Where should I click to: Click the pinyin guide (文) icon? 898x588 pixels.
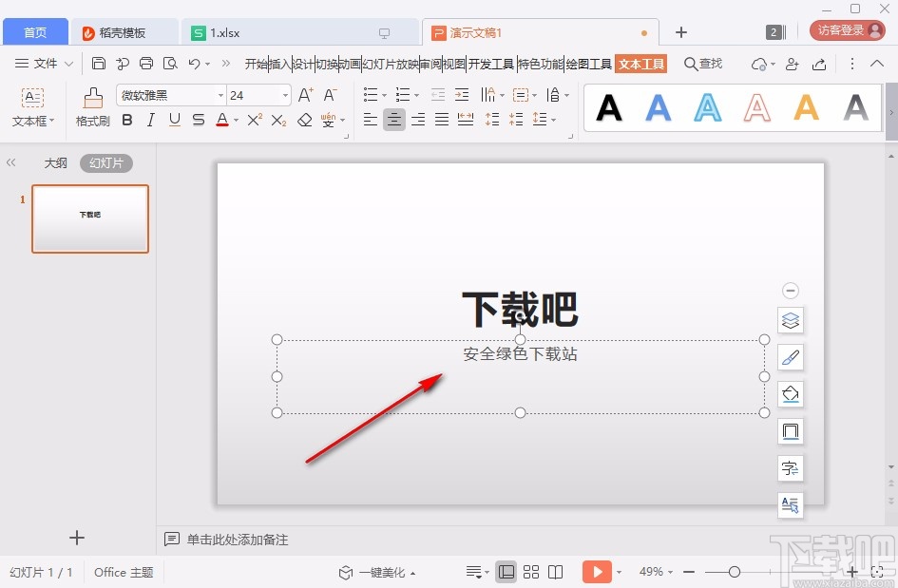(330, 119)
